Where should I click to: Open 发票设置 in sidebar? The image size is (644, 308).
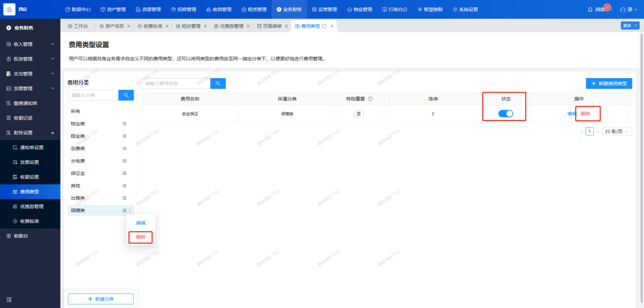[30, 162]
